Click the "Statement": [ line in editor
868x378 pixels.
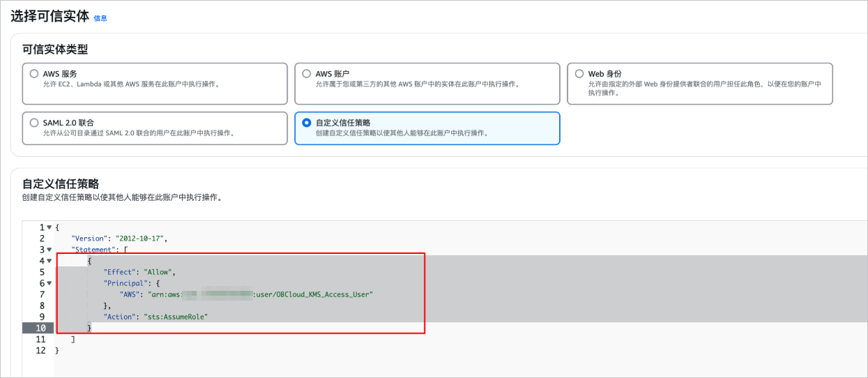[99, 250]
